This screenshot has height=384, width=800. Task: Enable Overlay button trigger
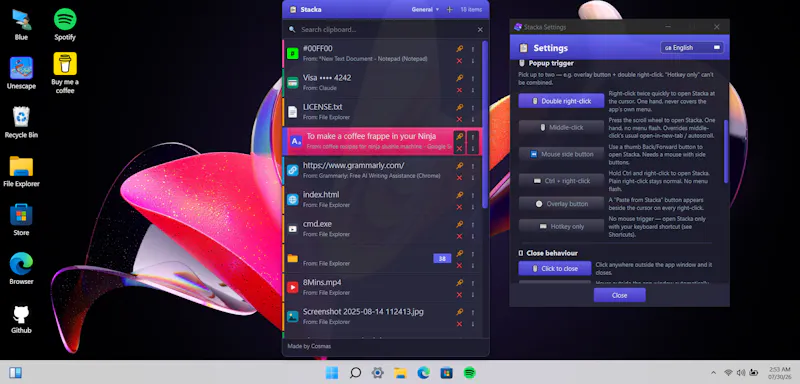point(561,203)
